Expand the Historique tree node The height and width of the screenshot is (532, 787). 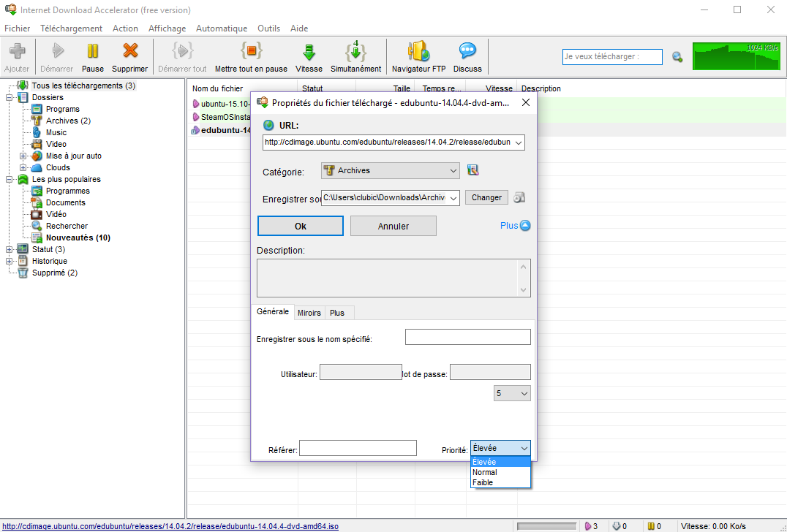(x=9, y=261)
